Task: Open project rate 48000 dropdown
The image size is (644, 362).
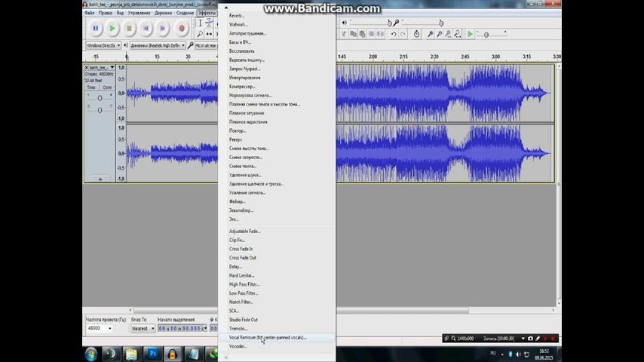Action: [99, 328]
